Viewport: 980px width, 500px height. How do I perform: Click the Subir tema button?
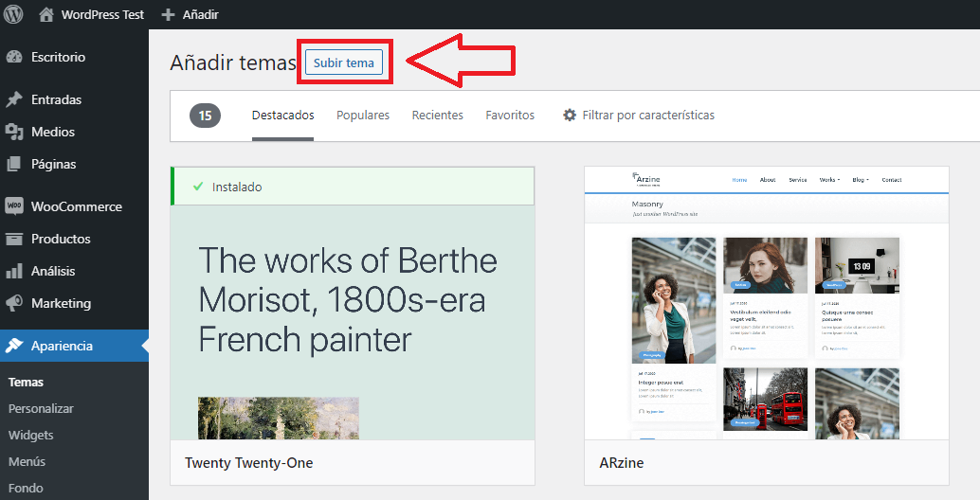(344, 62)
